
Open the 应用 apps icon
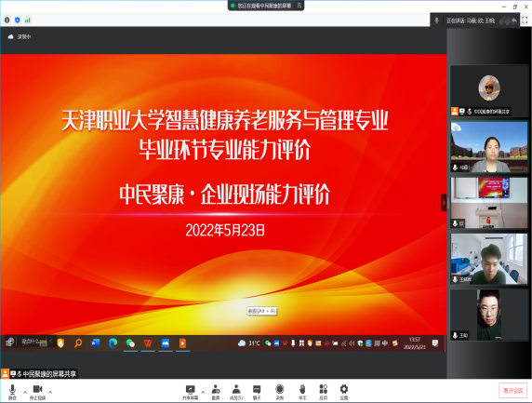324,392
